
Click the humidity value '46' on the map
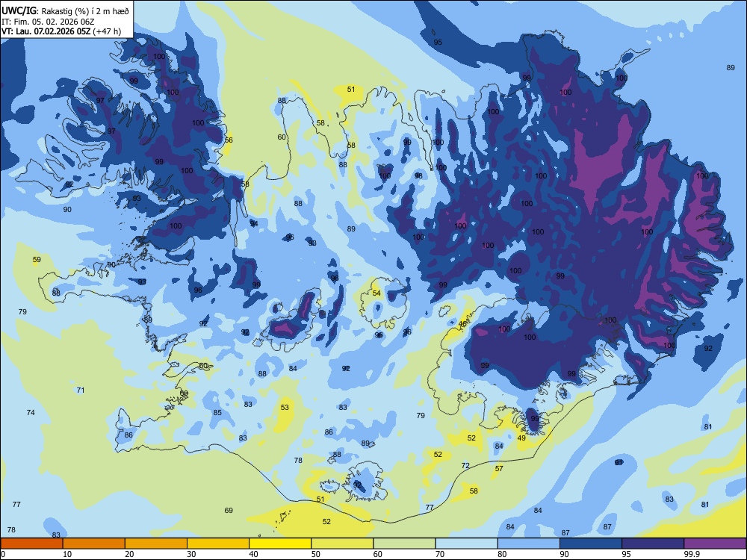(462, 324)
